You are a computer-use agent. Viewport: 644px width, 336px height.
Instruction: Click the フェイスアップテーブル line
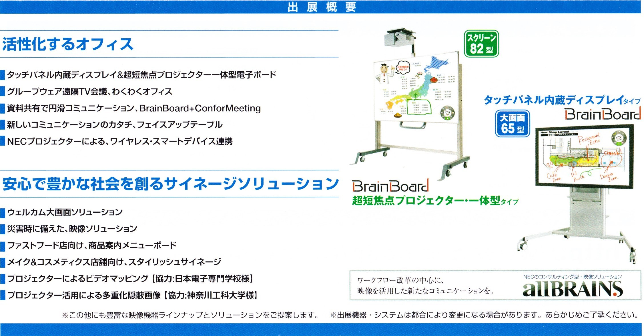(115, 125)
